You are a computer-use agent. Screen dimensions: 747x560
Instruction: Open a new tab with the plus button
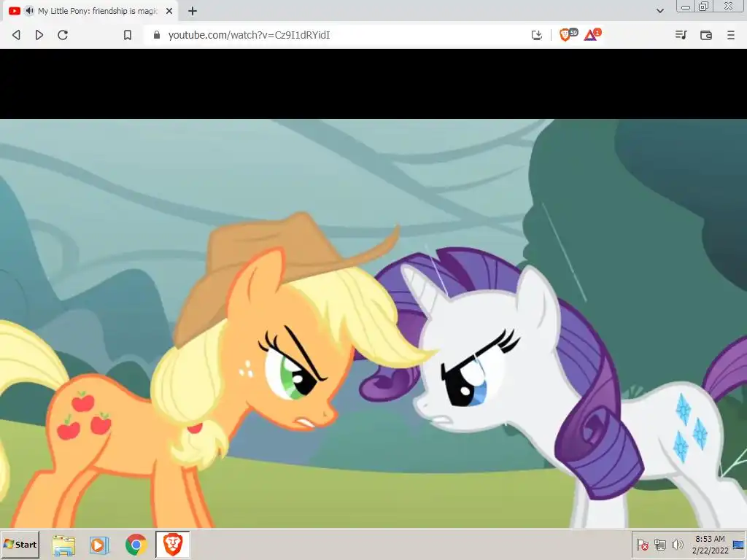(193, 10)
